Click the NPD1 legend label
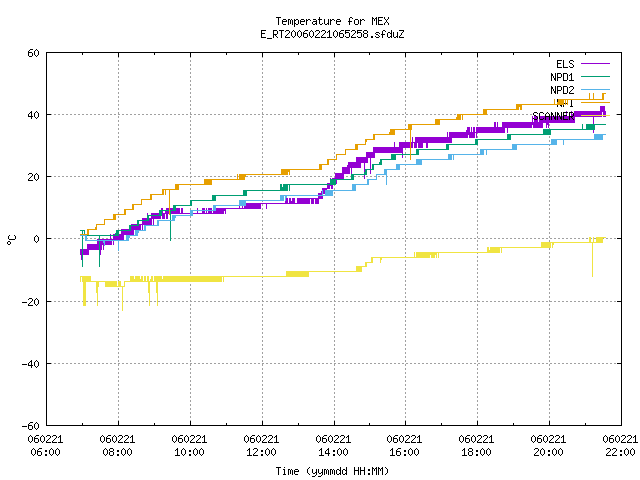 pos(562,77)
